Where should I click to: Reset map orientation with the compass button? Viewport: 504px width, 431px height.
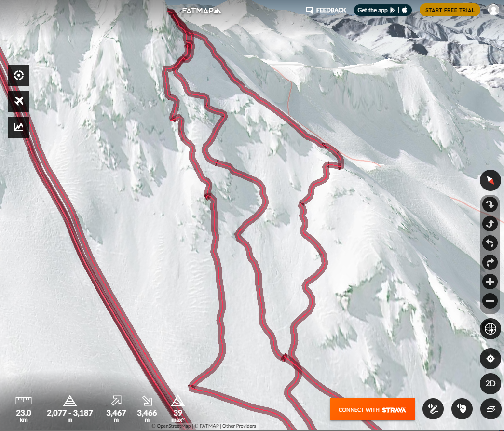coord(490,180)
